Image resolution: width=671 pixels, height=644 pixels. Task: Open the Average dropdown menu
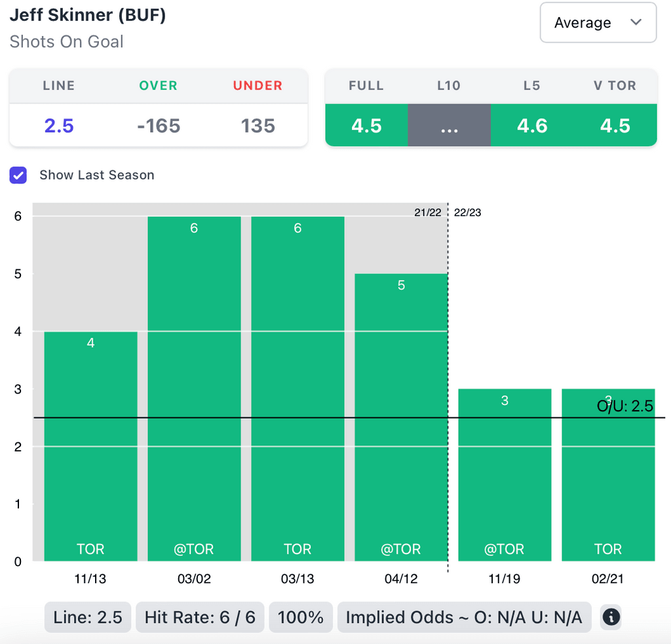[x=598, y=23]
